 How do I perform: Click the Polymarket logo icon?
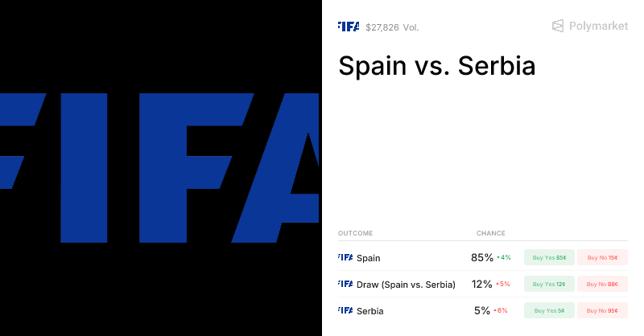coord(558,27)
